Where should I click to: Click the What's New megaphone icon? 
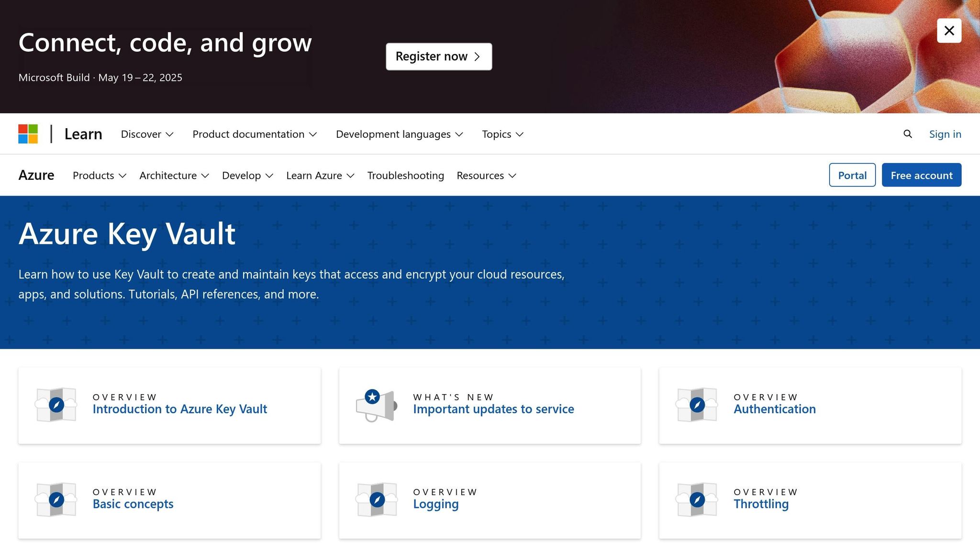377,406
